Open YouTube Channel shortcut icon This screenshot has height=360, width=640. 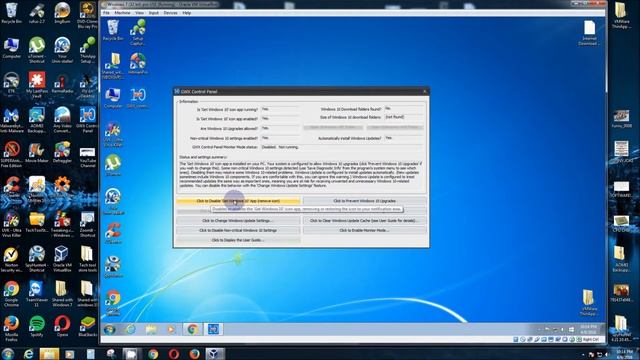87,157
